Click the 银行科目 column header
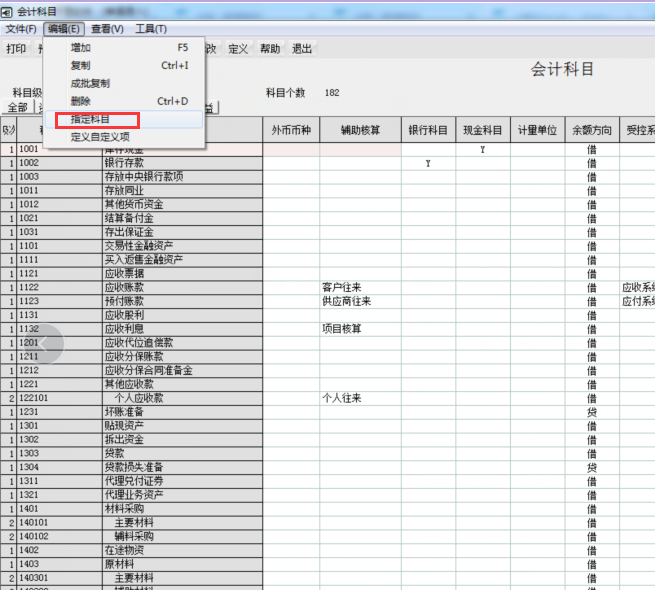 pos(428,130)
